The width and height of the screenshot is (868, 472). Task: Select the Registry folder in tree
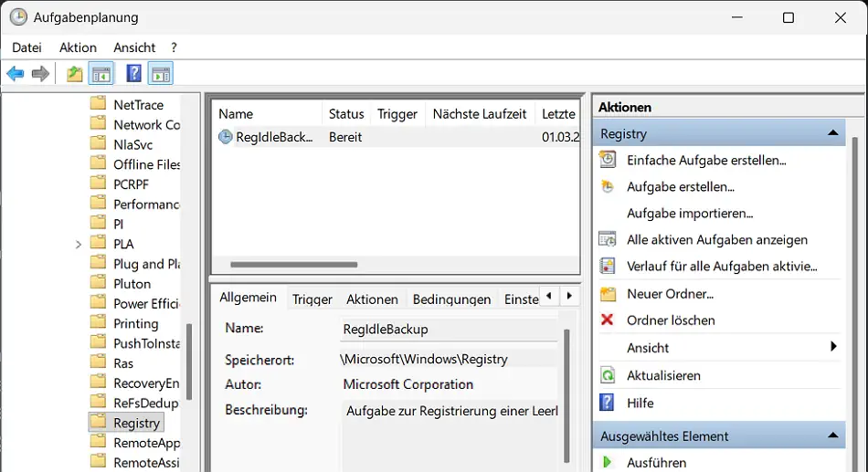(126, 423)
